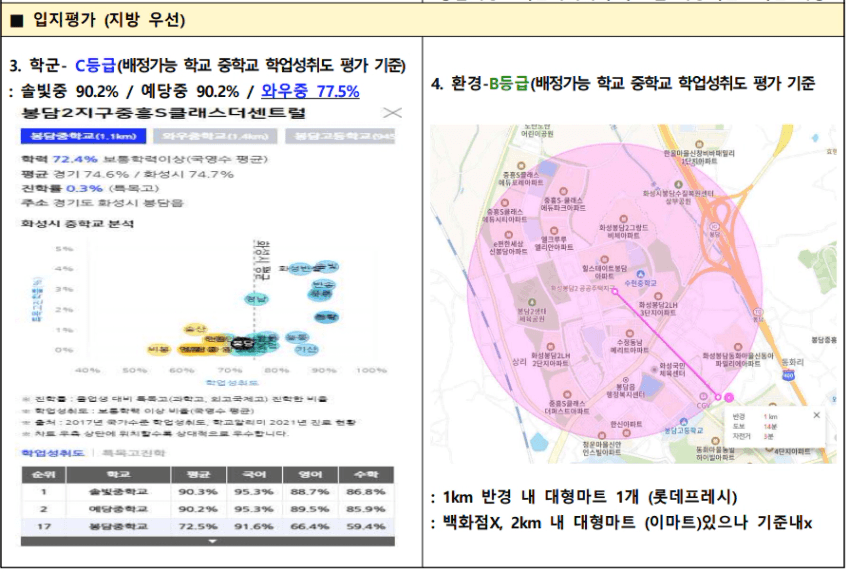This screenshot has width=849, height=573.
Task: Click the 중흥S-클래스 에듀파크아파트 marker
Action: coord(563,191)
